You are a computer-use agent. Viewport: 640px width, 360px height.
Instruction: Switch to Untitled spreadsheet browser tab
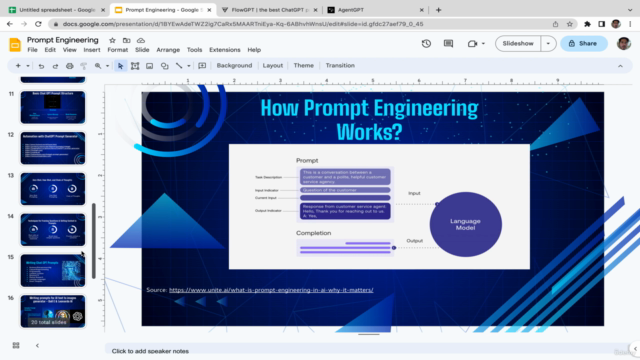coord(56,10)
